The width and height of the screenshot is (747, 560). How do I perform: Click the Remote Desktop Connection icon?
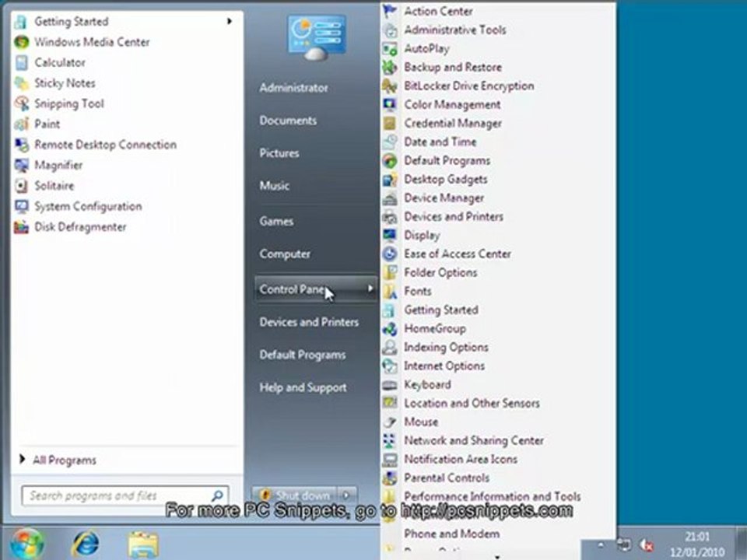point(22,145)
